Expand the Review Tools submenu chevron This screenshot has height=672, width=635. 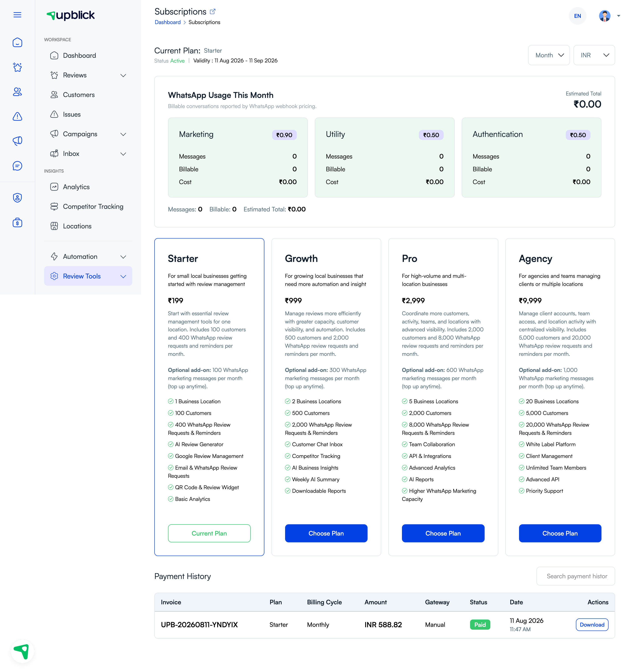(x=123, y=277)
